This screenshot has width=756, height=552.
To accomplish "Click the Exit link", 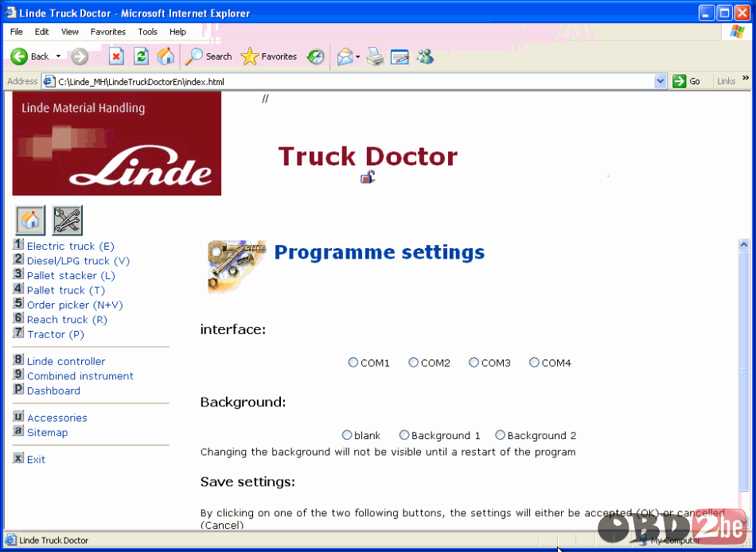I will 36,460.
